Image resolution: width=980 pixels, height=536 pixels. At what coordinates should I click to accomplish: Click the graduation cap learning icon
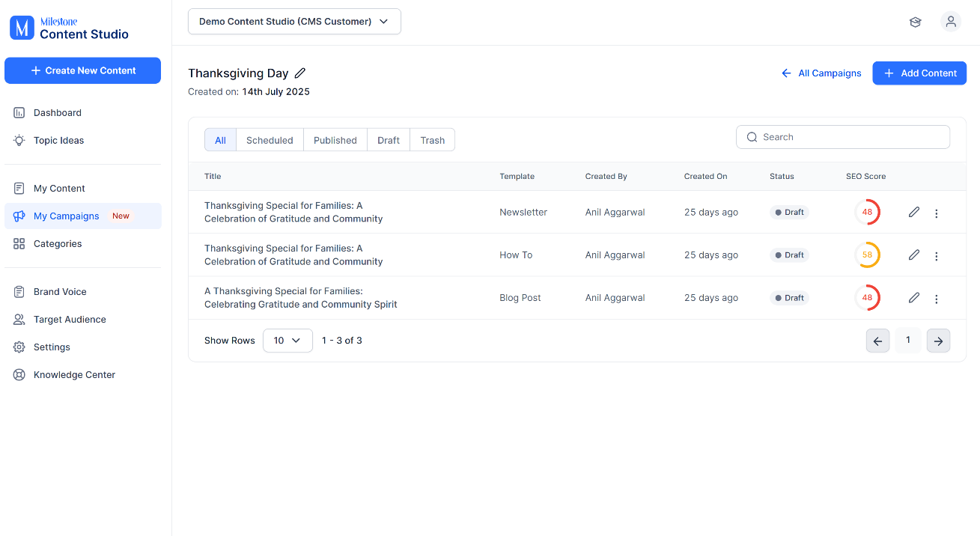(915, 22)
